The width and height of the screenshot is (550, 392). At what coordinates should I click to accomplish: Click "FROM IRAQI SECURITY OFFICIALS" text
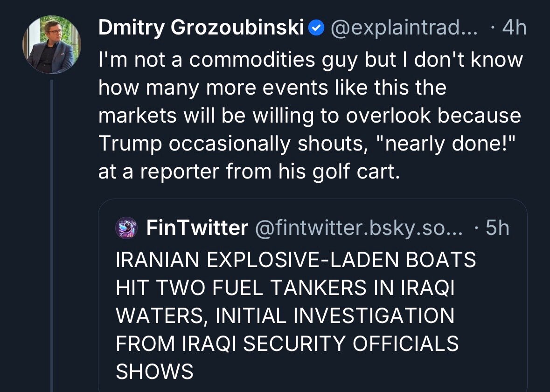[287, 344]
